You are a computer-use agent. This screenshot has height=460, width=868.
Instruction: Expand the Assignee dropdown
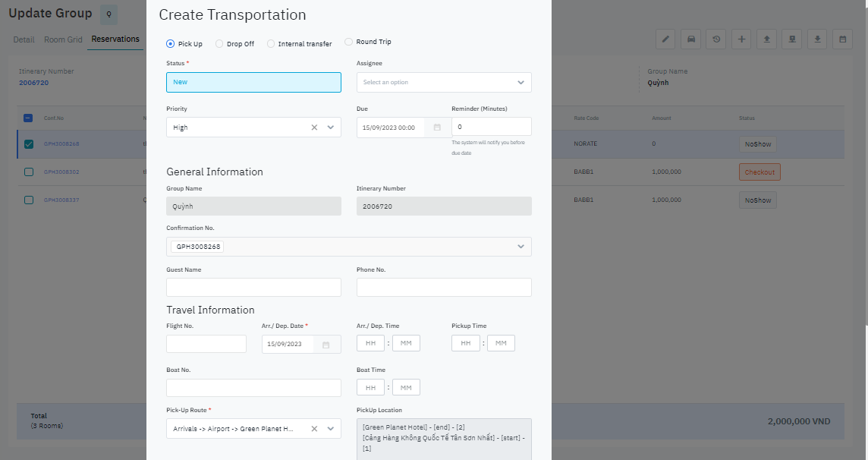[520, 82]
